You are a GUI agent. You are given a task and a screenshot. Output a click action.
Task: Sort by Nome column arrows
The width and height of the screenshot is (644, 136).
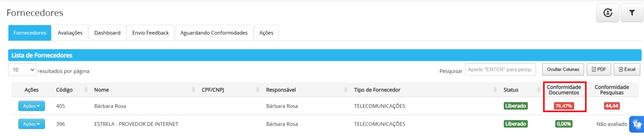click(x=193, y=90)
